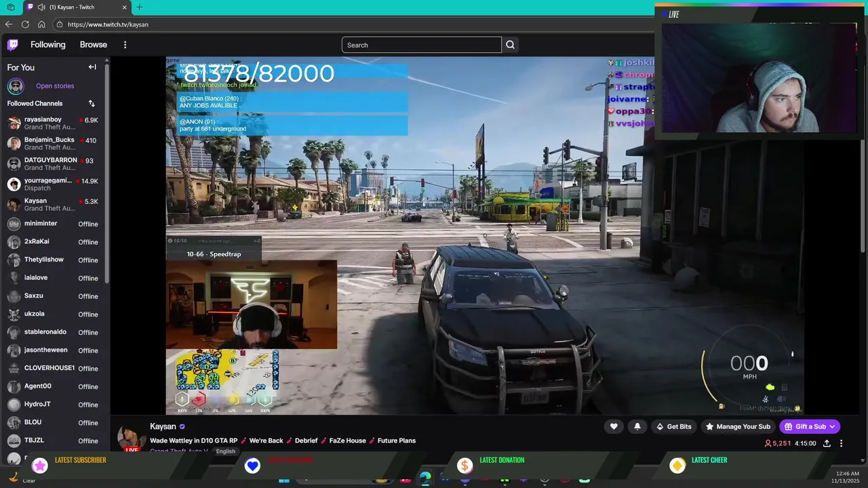Select TBJZL offline channel row
Screen dimensions: 868x488
(x=54, y=441)
